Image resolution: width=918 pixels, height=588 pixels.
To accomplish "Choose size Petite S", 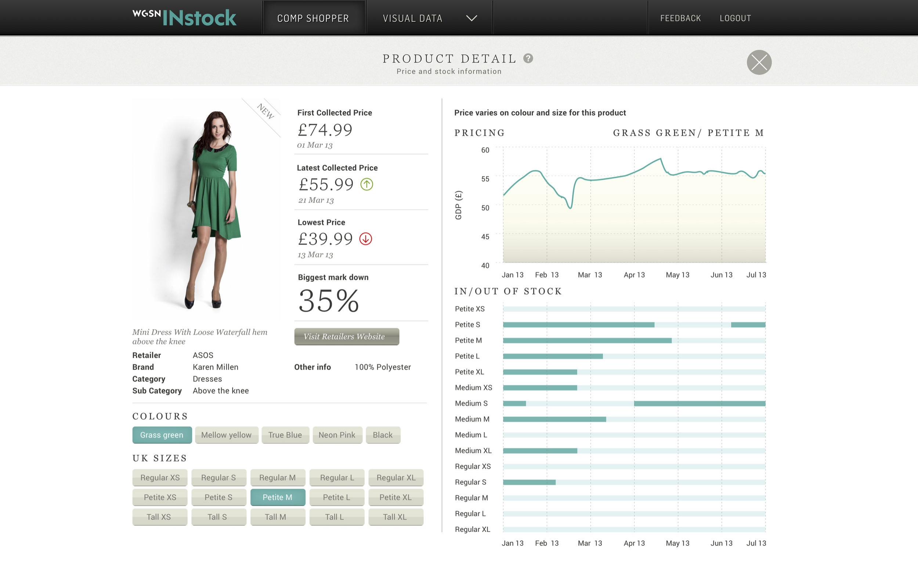I will tap(219, 497).
